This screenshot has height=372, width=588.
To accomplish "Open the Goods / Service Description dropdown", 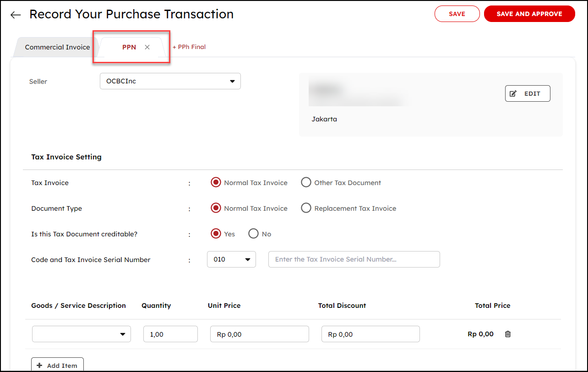I will coord(81,334).
